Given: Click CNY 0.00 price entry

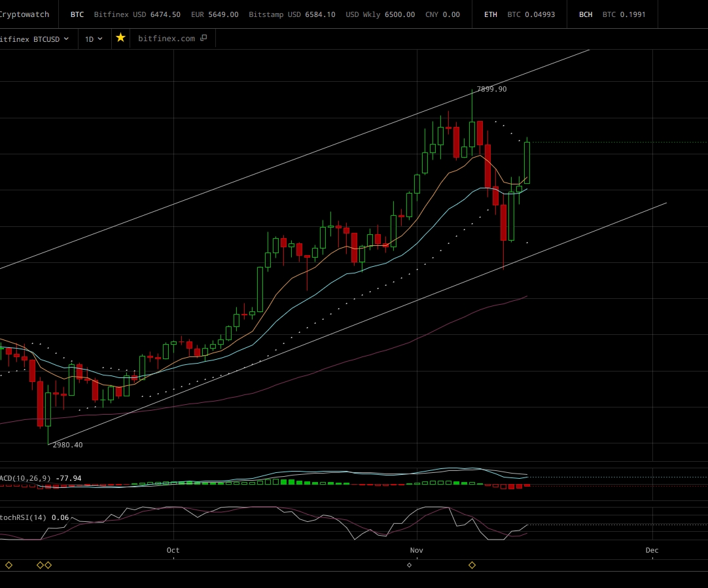Looking at the screenshot, I should point(442,14).
